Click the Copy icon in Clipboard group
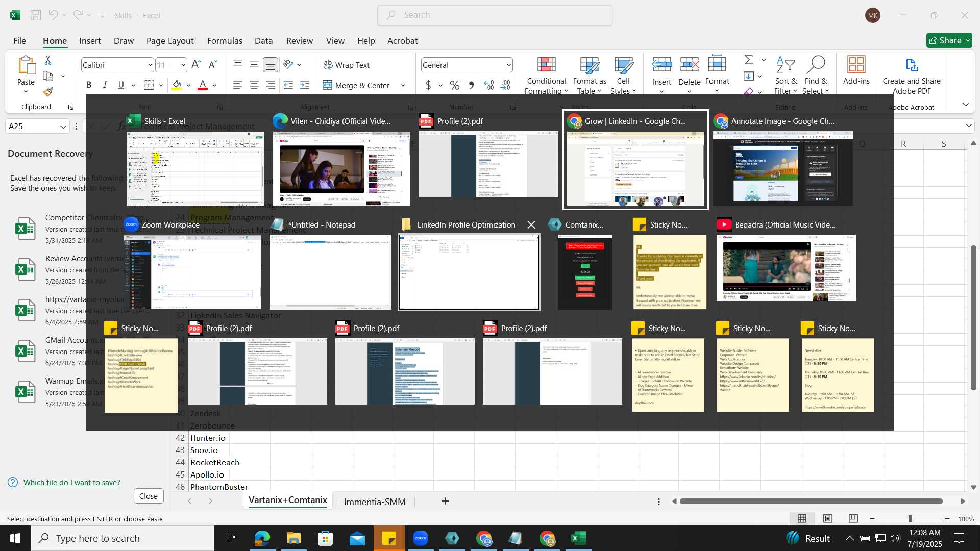980x551 pixels. (48, 76)
